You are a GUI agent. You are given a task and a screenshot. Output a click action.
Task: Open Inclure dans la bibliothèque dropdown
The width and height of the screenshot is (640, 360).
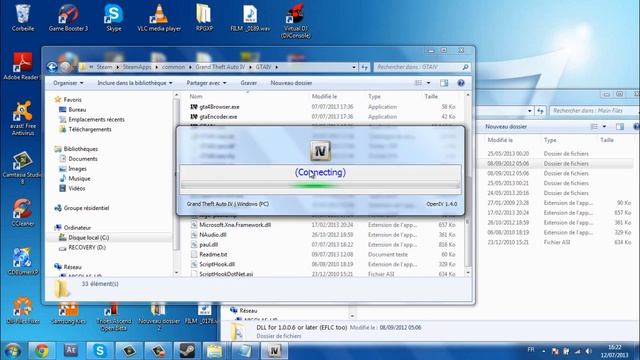[135, 83]
